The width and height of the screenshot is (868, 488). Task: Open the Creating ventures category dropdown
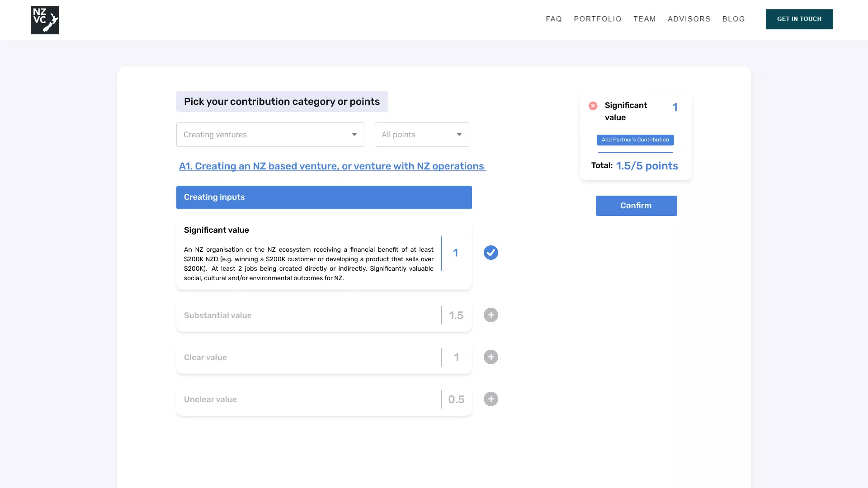pyautogui.click(x=270, y=135)
